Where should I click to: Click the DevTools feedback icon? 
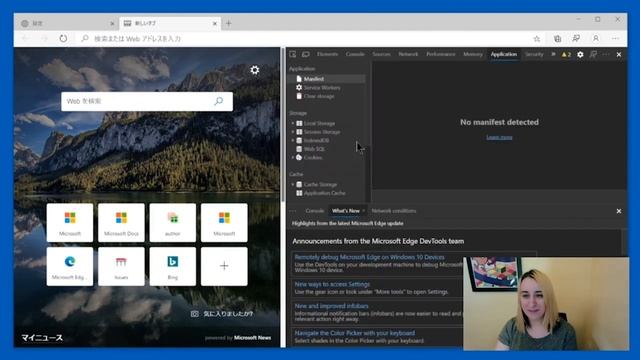coord(593,54)
